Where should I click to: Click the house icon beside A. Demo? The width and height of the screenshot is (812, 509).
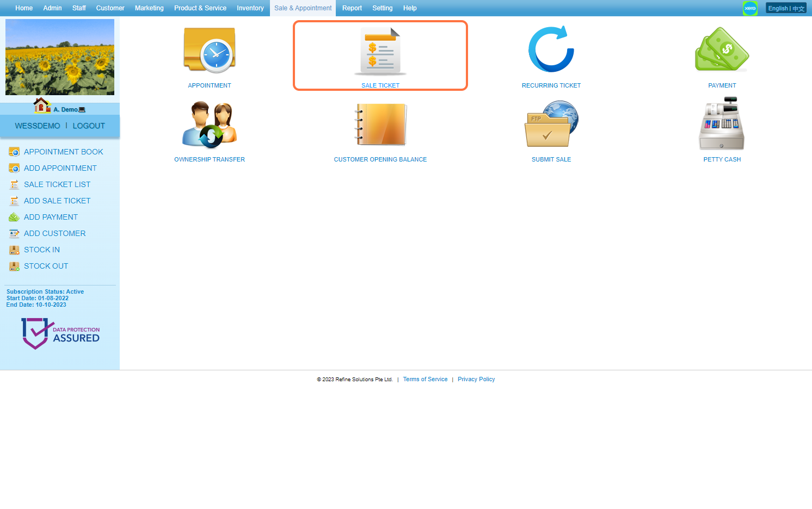point(42,105)
